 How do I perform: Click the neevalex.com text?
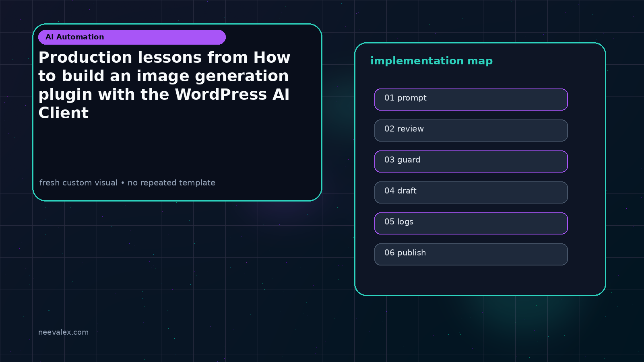point(63,332)
